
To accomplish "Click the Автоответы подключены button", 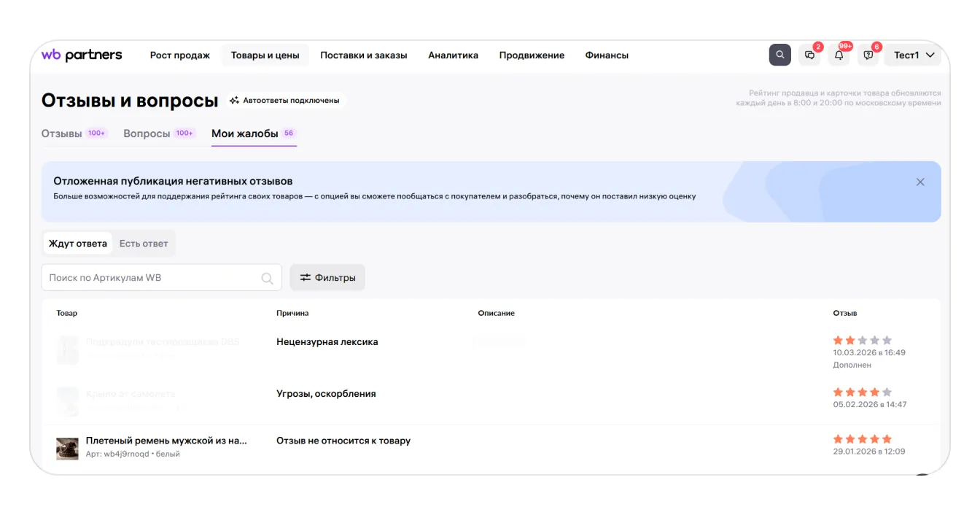I will point(284,101).
